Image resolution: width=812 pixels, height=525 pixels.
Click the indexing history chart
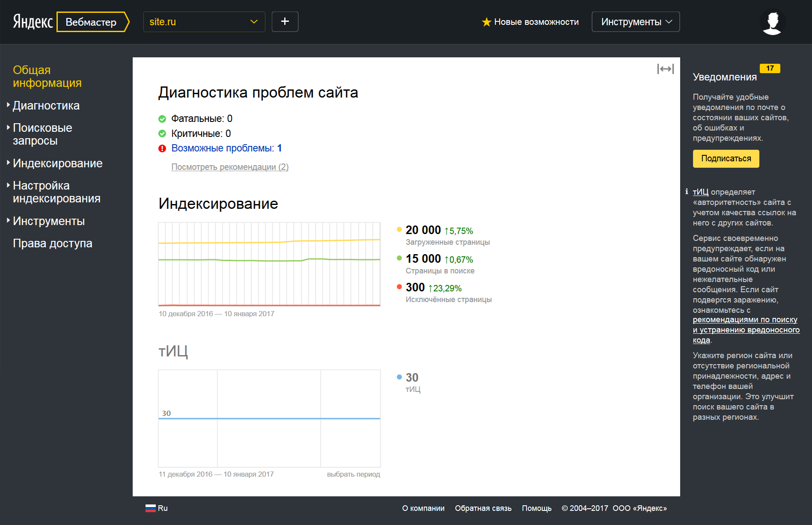pos(269,264)
